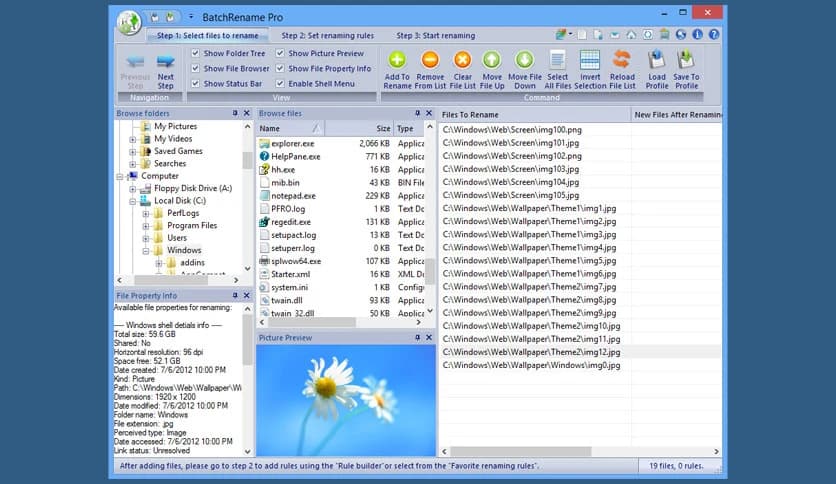Click the Clear File List icon
This screenshot has width=836, height=484.
462,60
